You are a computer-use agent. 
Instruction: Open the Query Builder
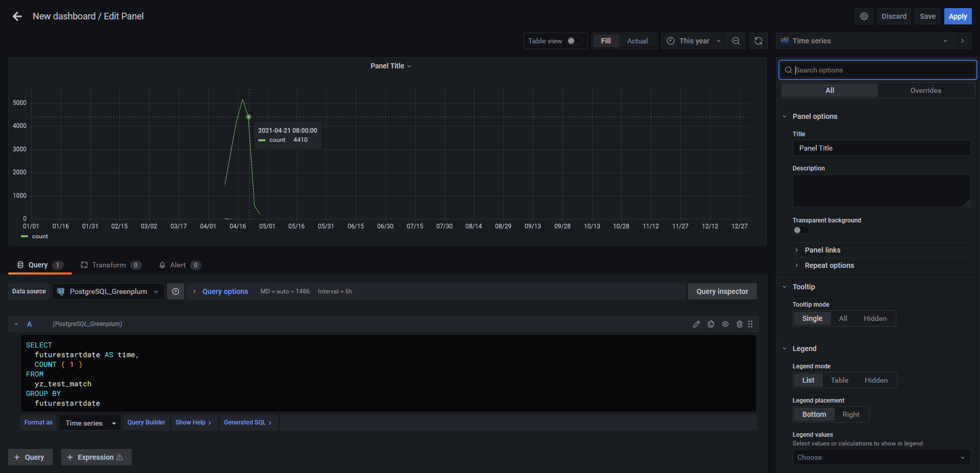coord(146,422)
